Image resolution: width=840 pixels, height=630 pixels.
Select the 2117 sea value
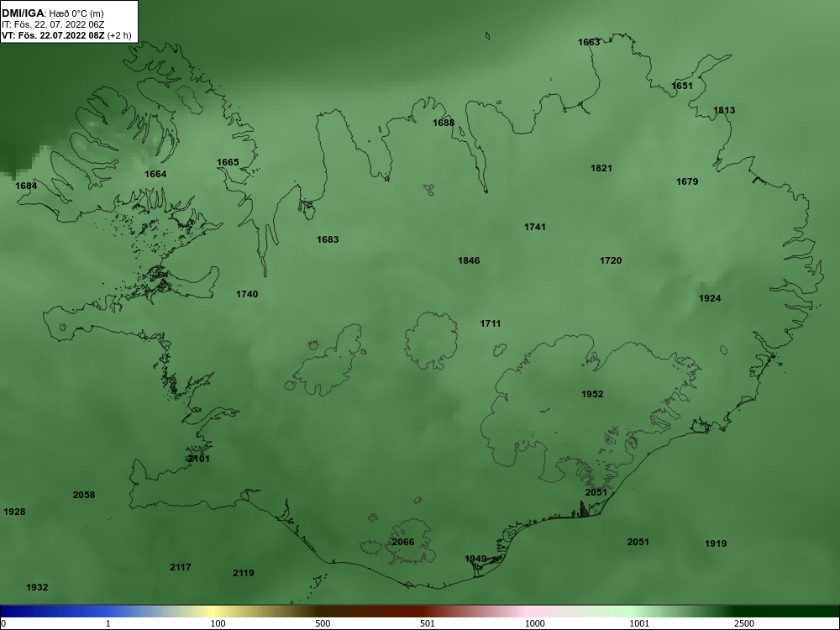click(181, 567)
